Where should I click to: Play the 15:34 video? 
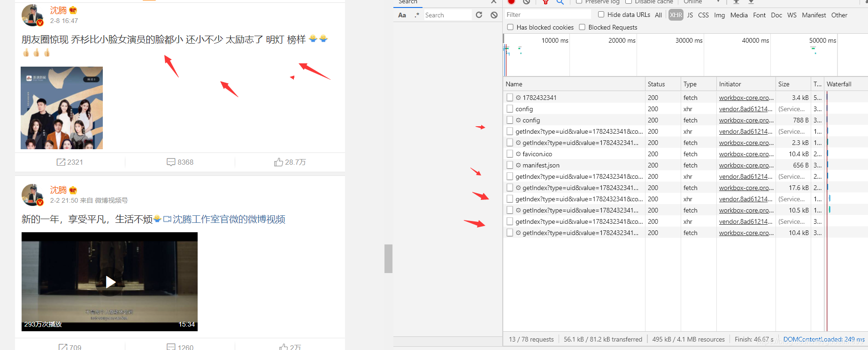point(110,282)
